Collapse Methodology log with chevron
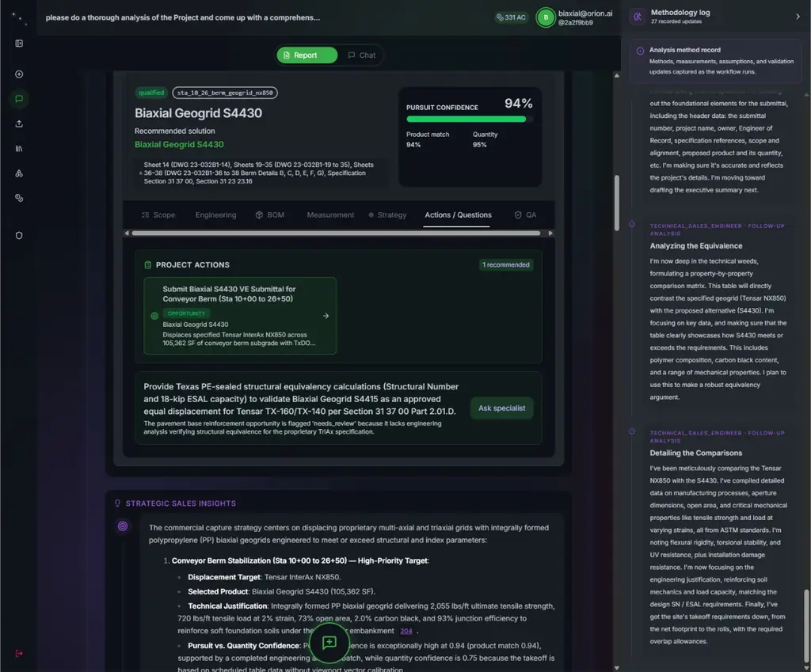Image resolution: width=811 pixels, height=672 pixels. (798, 17)
